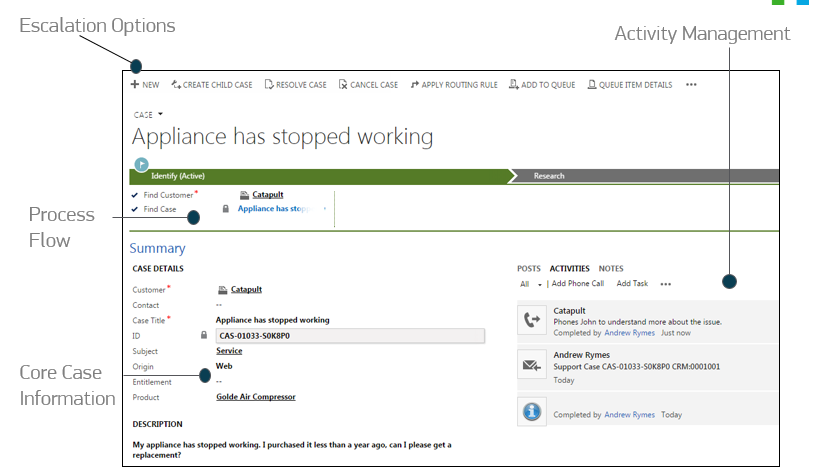Open Golde Air Compressor product link
Screen dimensions: 814x475
tap(255, 397)
